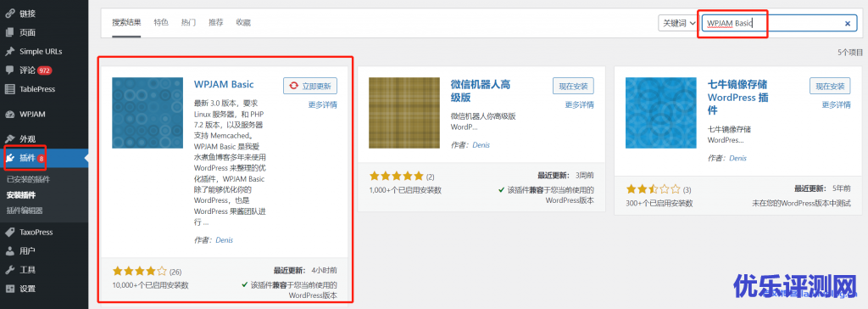The height and width of the screenshot is (309, 868).
Task: Click the 页面 pages icon in sidebar
Action: click(x=9, y=32)
